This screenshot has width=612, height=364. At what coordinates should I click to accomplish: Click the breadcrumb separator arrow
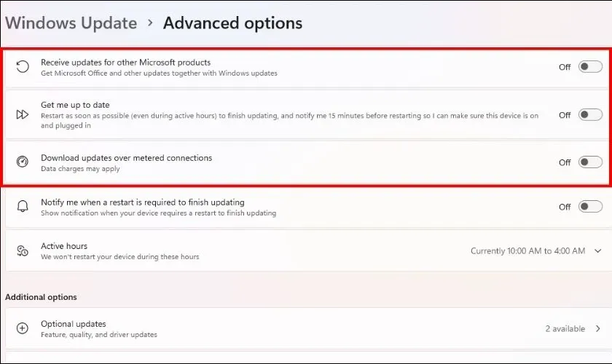(150, 23)
